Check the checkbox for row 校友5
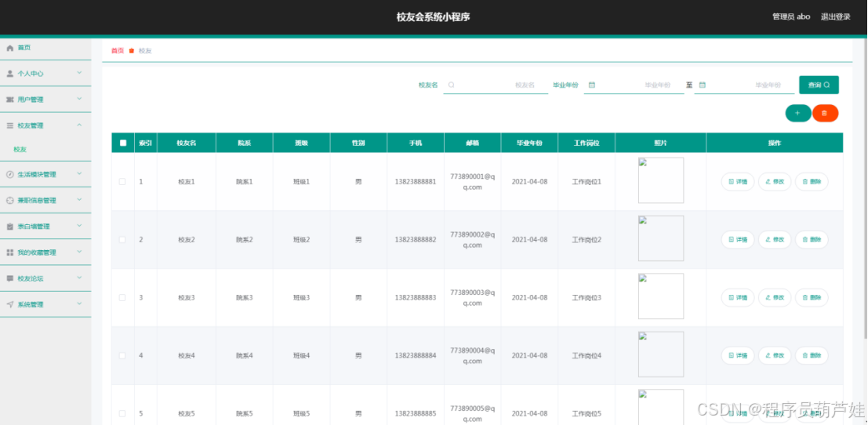This screenshot has width=868, height=425. (122, 413)
